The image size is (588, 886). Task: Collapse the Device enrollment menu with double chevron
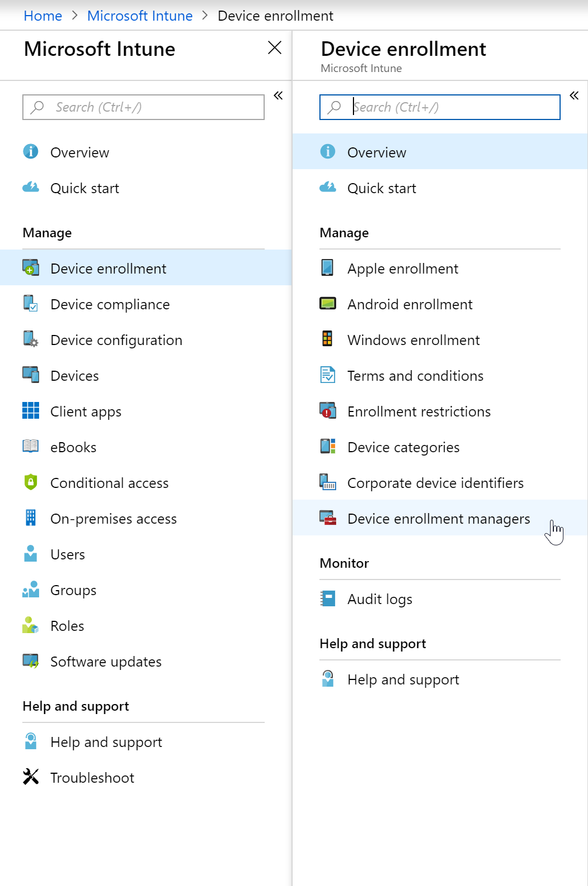point(574,95)
